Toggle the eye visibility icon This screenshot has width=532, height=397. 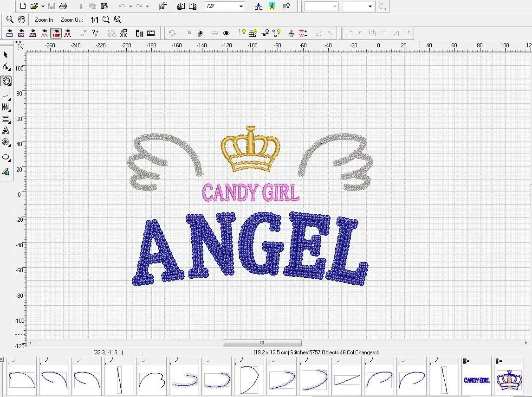pos(226,33)
